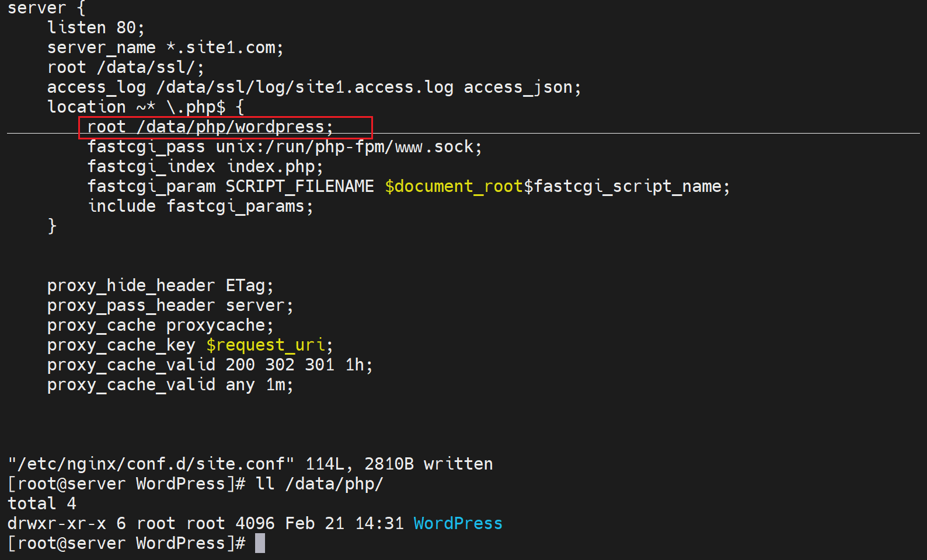Click the fastcgi_index index.php line

click(205, 167)
